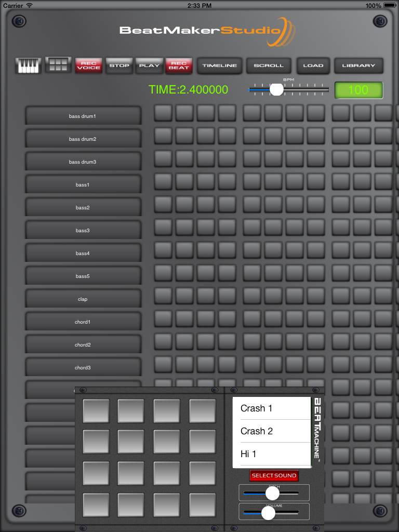The image size is (399, 532).
Task: Tap the bottom-left drum pad
Action: tap(96, 505)
